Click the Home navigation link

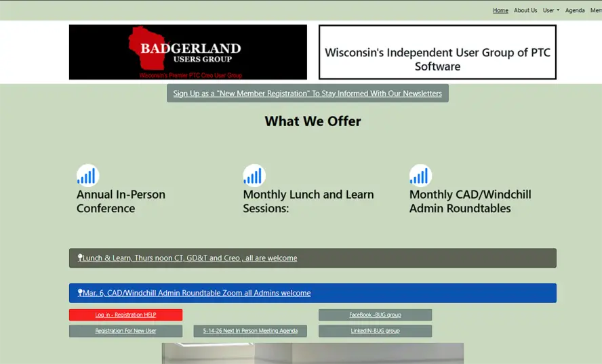coord(500,10)
